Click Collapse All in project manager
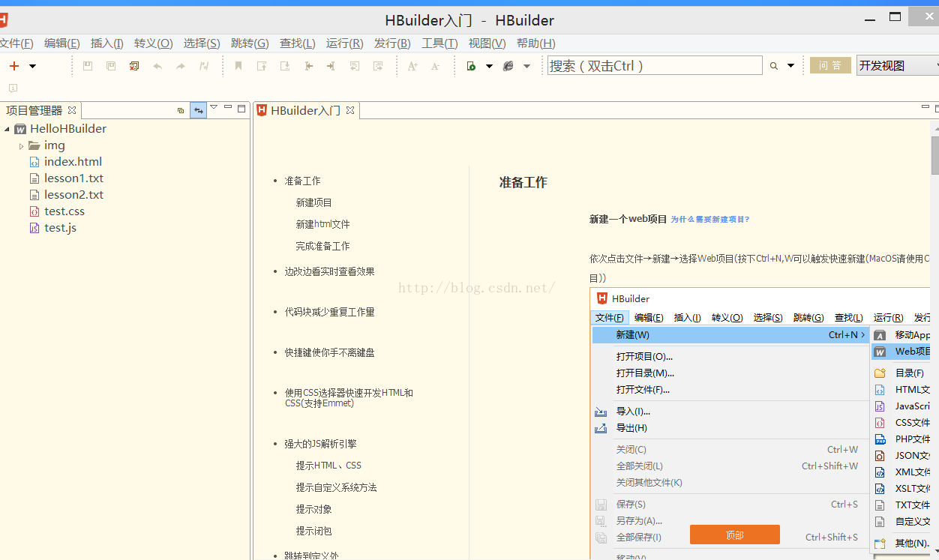The width and height of the screenshot is (939, 560). pos(181,110)
